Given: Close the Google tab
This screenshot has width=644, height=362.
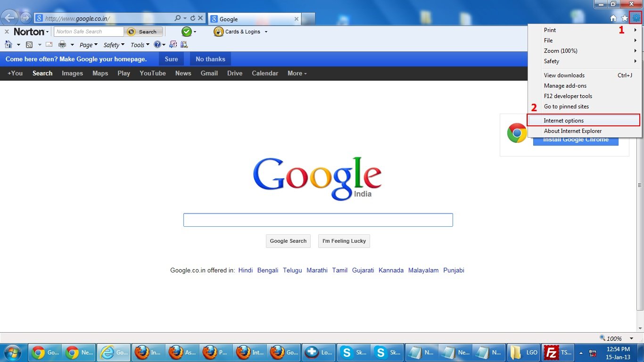Looking at the screenshot, I should click(297, 19).
